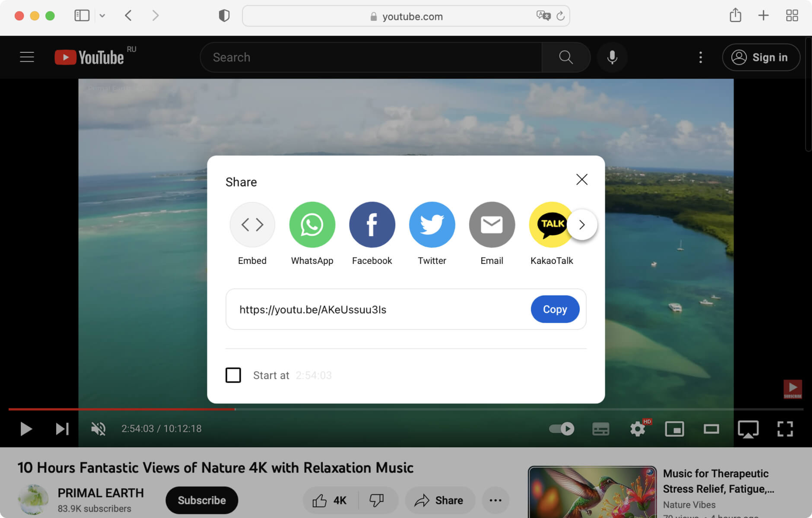Activate voice search microphone
Viewport: 812px width, 518px height.
point(612,57)
